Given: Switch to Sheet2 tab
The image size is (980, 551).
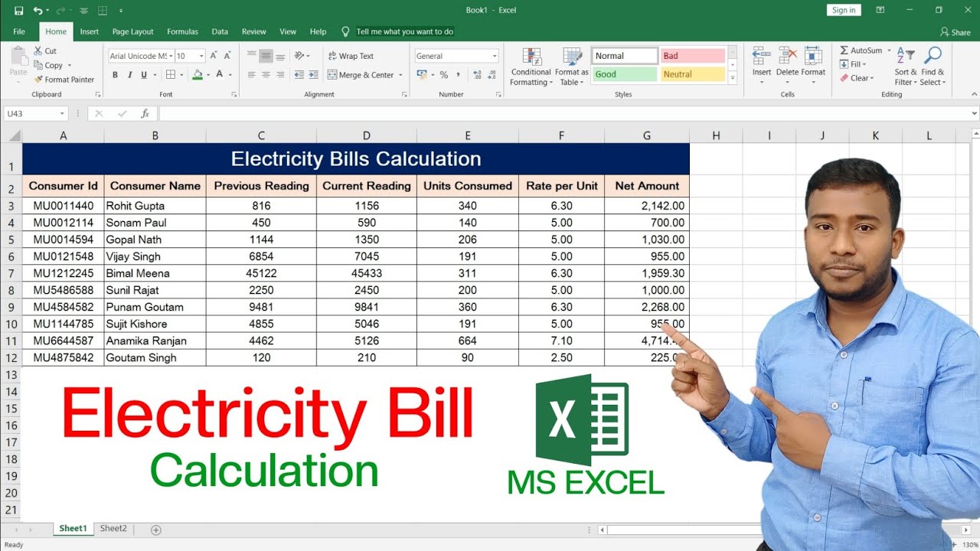Looking at the screenshot, I should [113, 529].
